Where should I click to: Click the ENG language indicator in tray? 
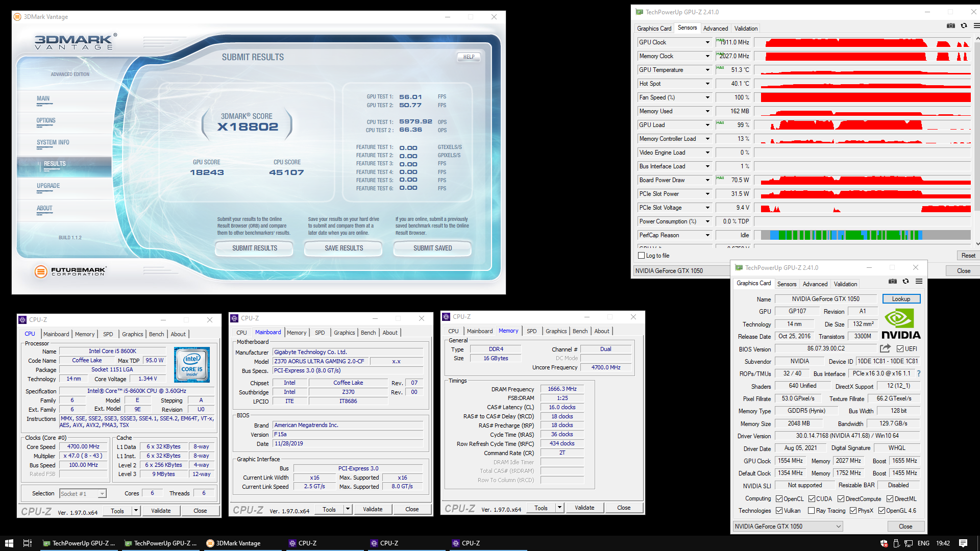click(x=923, y=543)
